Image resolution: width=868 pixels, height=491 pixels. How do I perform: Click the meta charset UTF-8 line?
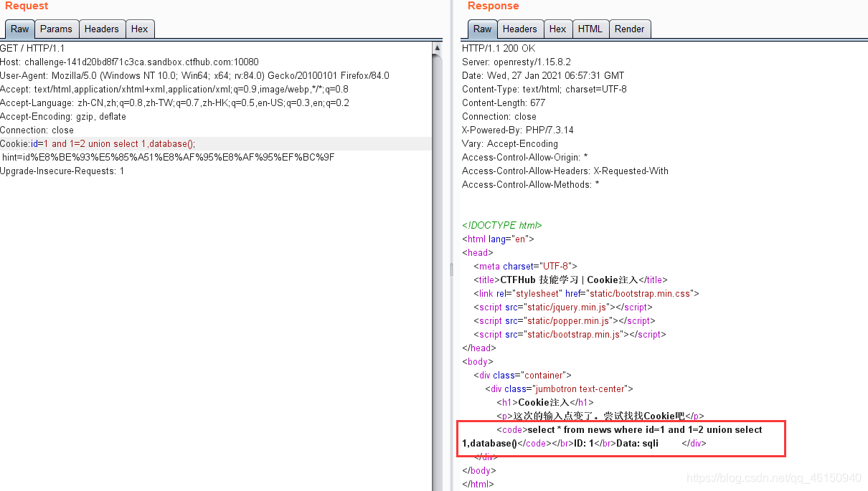click(x=525, y=266)
